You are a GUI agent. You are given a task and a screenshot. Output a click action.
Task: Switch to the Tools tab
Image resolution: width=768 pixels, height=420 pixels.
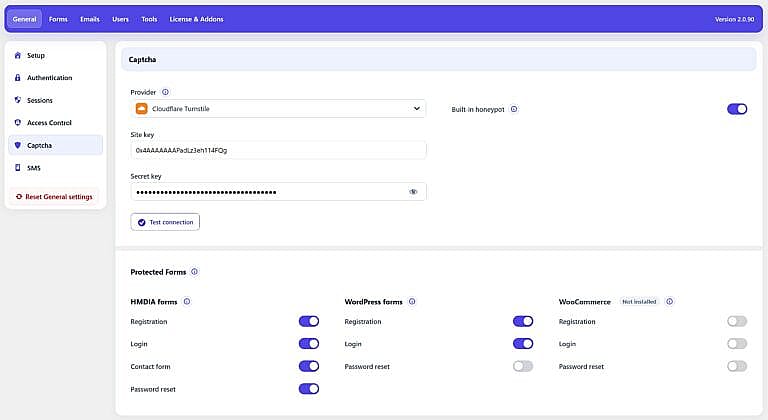click(x=149, y=19)
